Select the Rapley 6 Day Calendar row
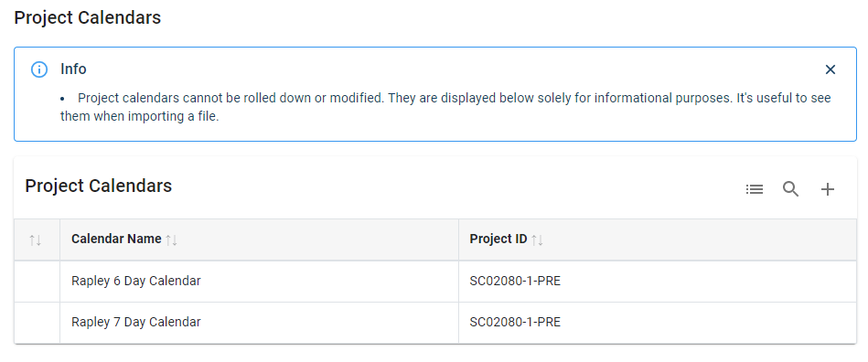The width and height of the screenshot is (868, 362). coord(435,282)
